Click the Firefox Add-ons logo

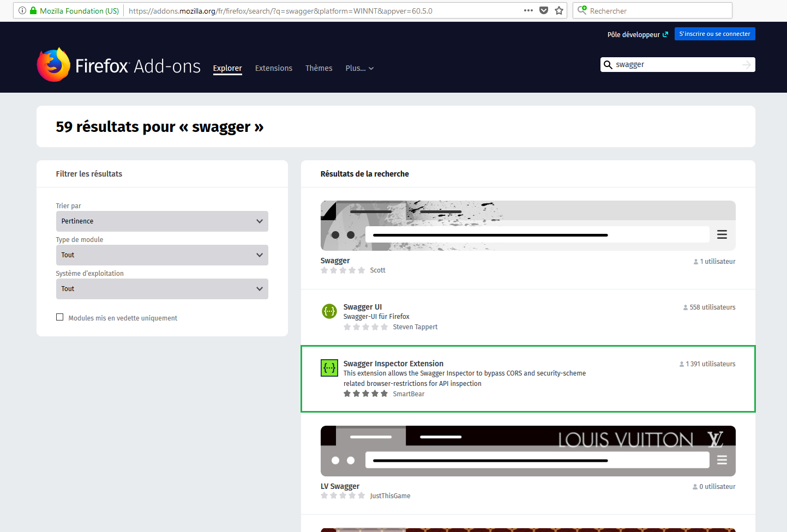(118, 65)
